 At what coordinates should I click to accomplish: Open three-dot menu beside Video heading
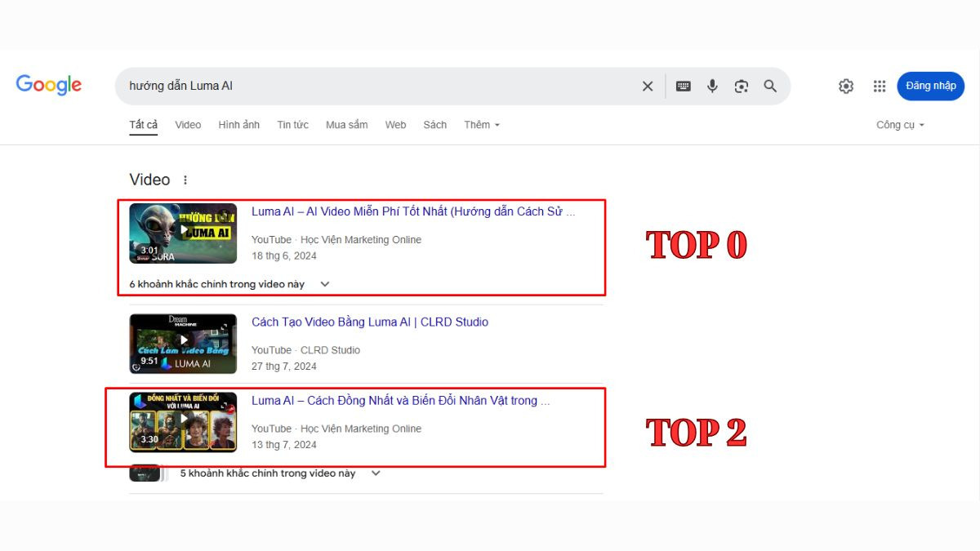[185, 180]
